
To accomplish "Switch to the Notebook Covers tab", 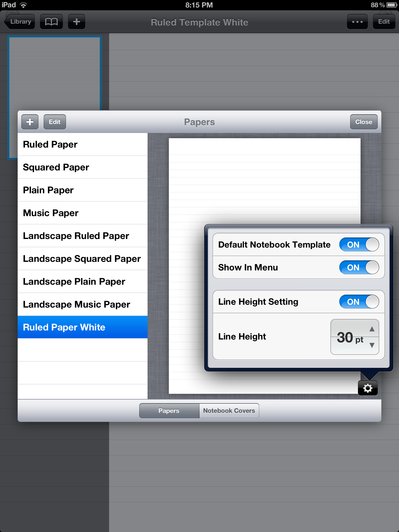I will pos(229,411).
